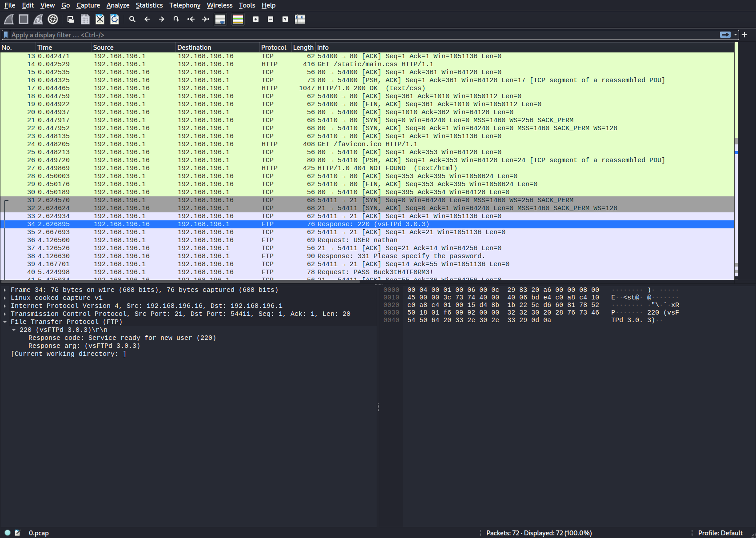756x538 pixels.
Task: Open the View menu
Action: point(48,5)
